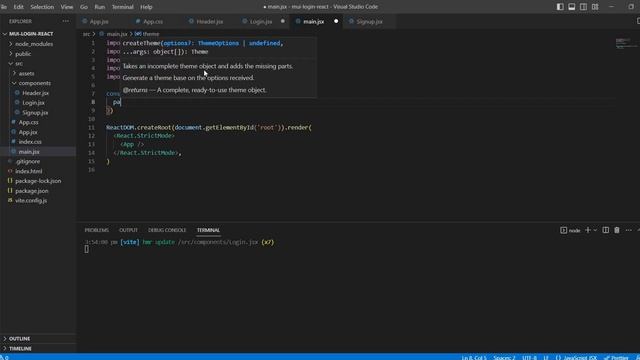Click the code minimap overview

625,43
